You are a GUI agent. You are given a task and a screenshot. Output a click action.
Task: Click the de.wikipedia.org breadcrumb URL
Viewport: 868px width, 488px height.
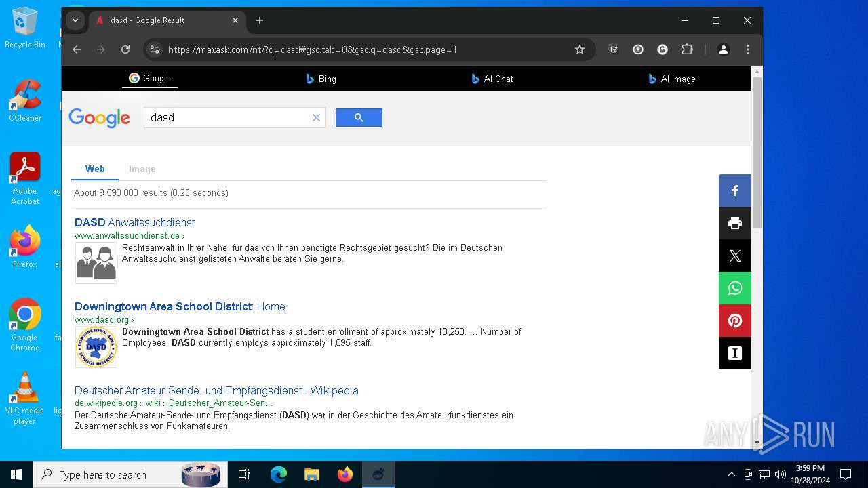pos(174,403)
